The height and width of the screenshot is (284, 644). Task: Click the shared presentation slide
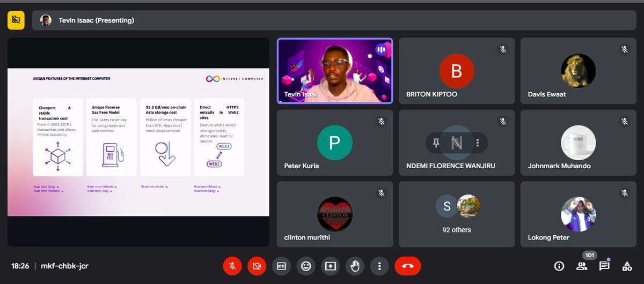[x=138, y=143]
